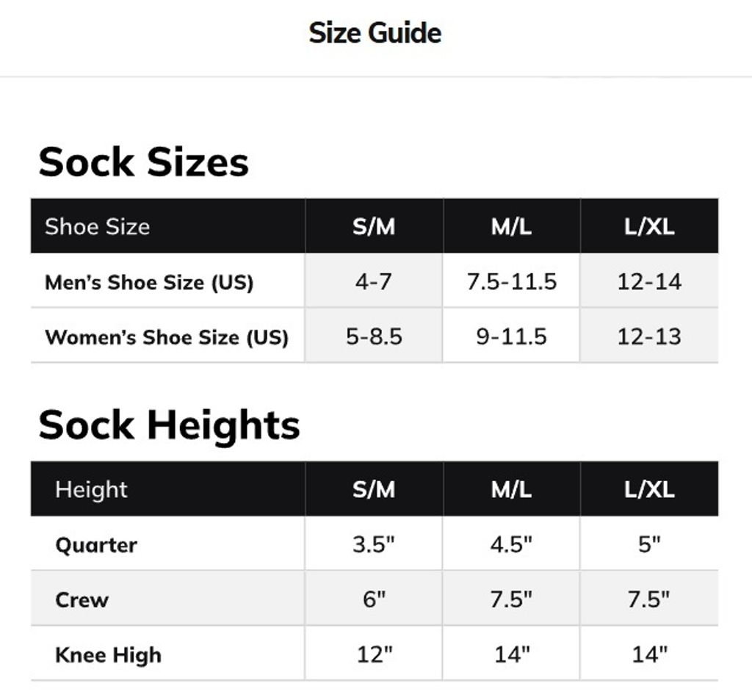This screenshot has width=752, height=700.
Task: Click the Men's Shoe Size (US) row label
Action: coord(149,282)
